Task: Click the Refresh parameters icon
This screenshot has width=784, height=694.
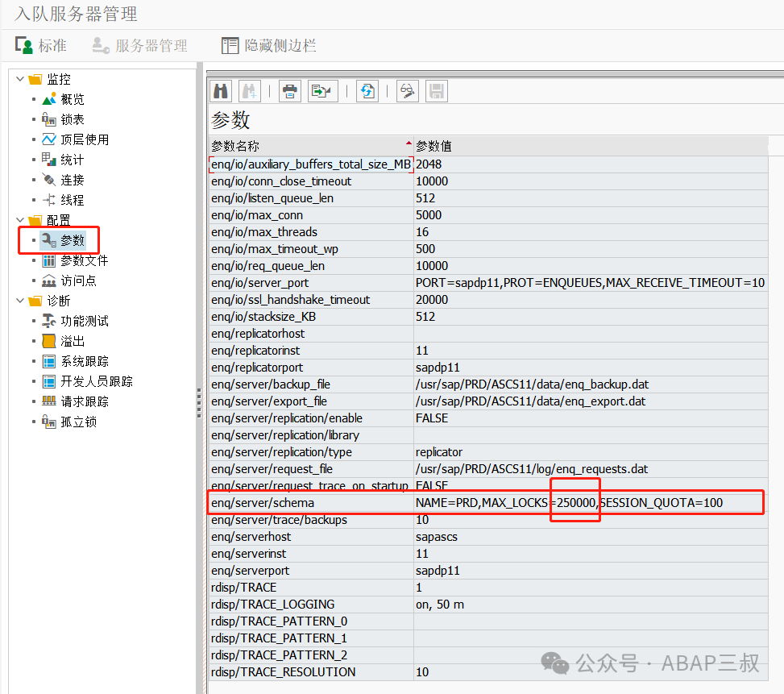Action: click(367, 91)
